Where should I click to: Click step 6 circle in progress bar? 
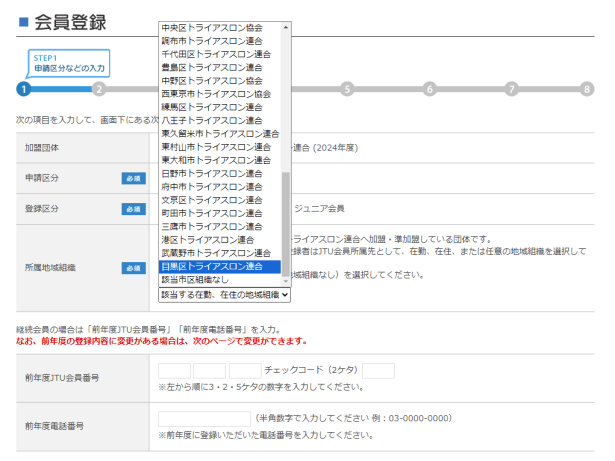click(429, 89)
